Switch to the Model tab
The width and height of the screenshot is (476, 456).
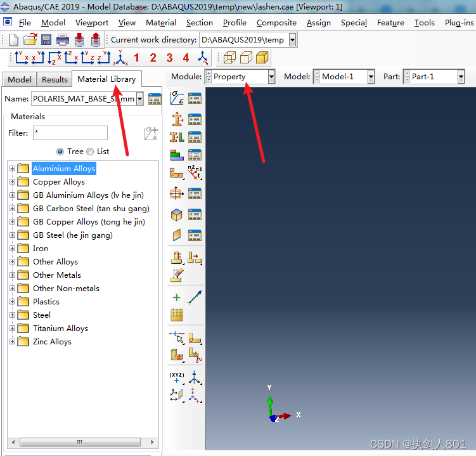coord(20,79)
